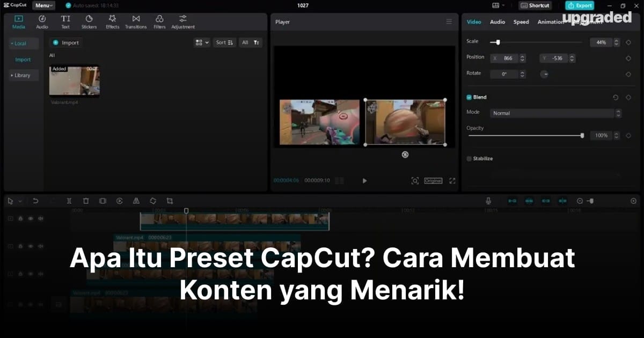Screen dimensions: 644x338
Task: Split the clip at the playhead
Action: (x=69, y=201)
